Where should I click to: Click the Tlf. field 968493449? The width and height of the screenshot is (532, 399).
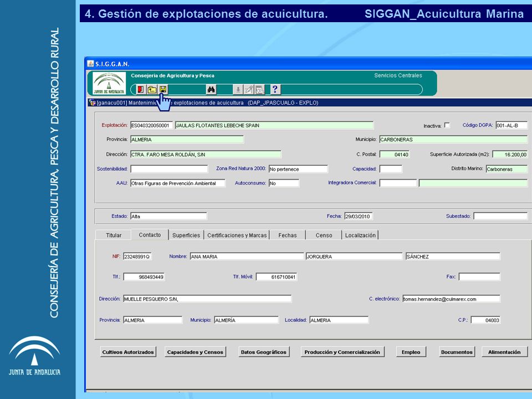coord(144,277)
